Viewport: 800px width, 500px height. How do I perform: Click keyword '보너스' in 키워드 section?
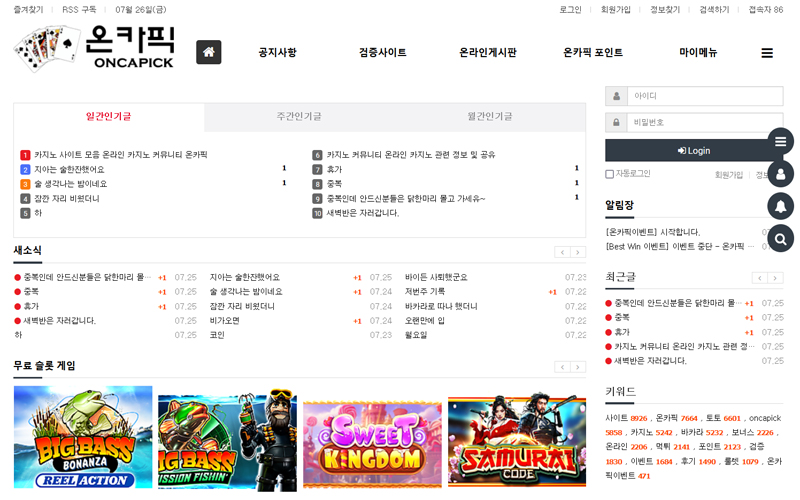pyautogui.click(x=743, y=432)
